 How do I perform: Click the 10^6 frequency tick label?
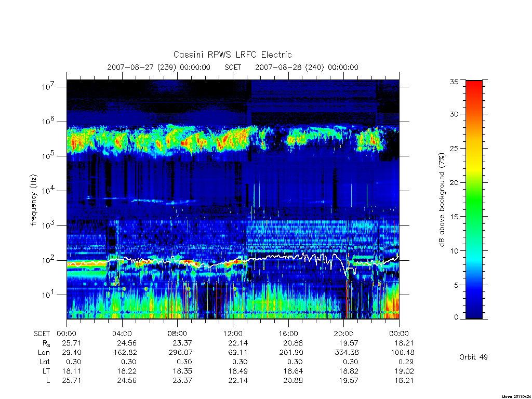(x=49, y=122)
